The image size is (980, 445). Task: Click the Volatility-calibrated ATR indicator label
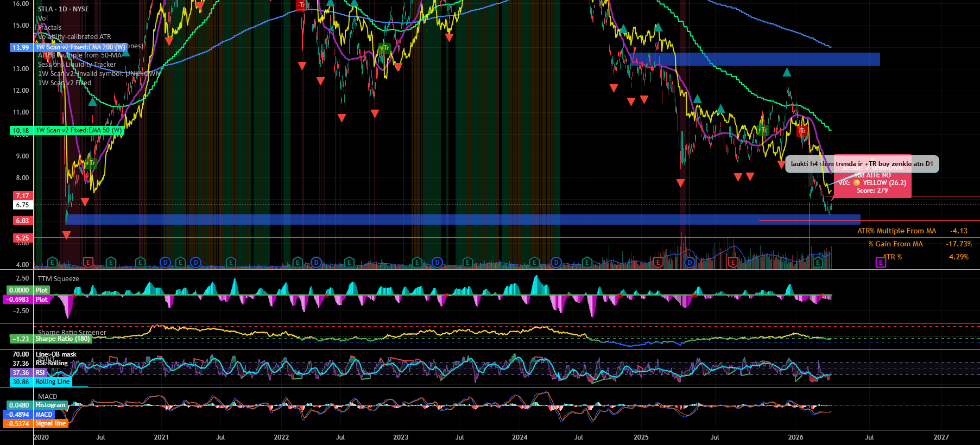pos(74,36)
